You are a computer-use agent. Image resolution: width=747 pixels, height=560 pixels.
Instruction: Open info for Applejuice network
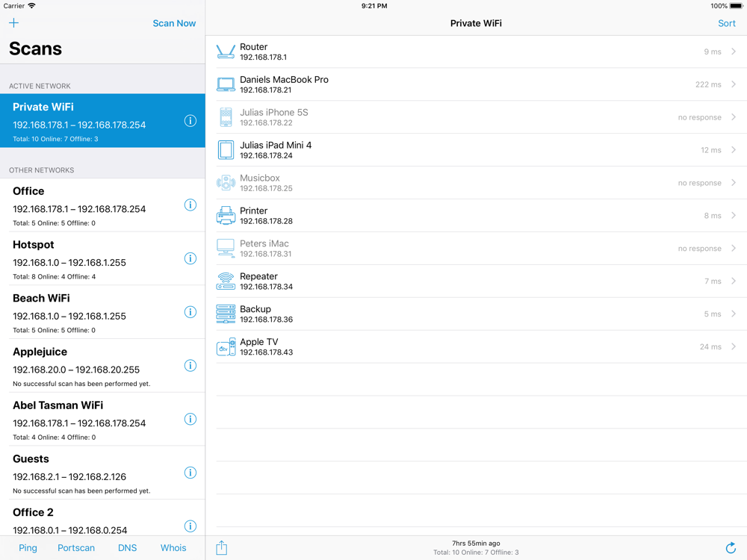tap(190, 366)
